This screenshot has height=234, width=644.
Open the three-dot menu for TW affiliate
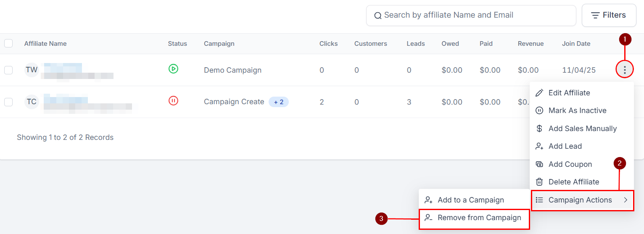click(625, 70)
